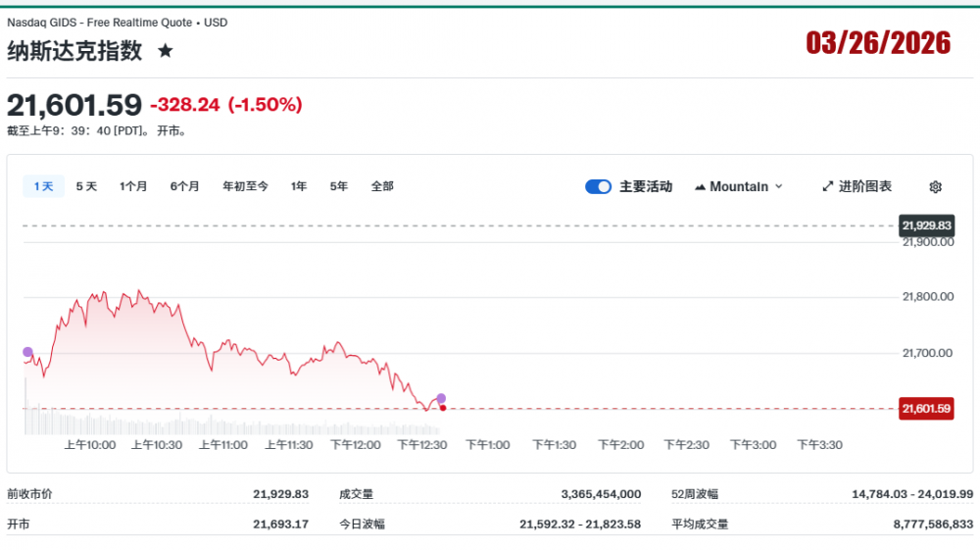Viewport: 980px width, 550px height.
Task: Choose the 6个月 time range
Action: tap(184, 186)
